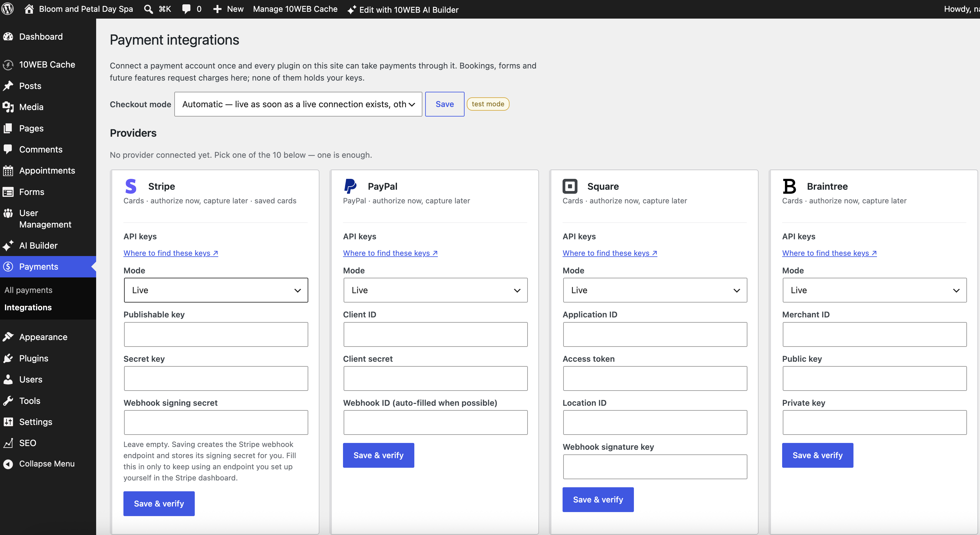Screen dimensions: 980x535
Task: Open All payments submenu item
Action: (29, 290)
